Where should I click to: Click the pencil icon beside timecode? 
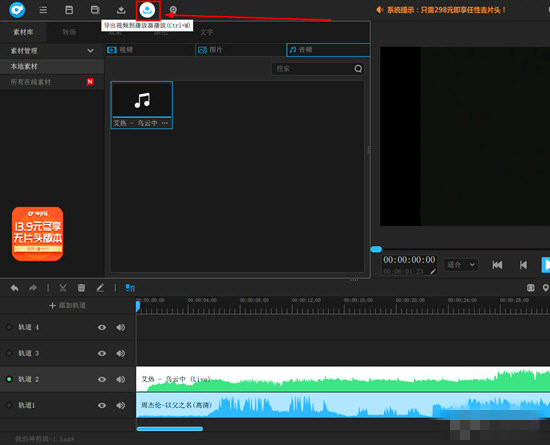[433, 271]
